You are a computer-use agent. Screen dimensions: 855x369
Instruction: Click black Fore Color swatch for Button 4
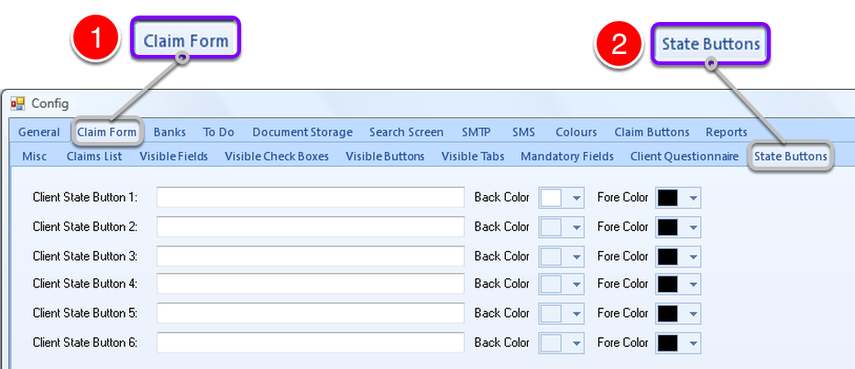click(668, 284)
